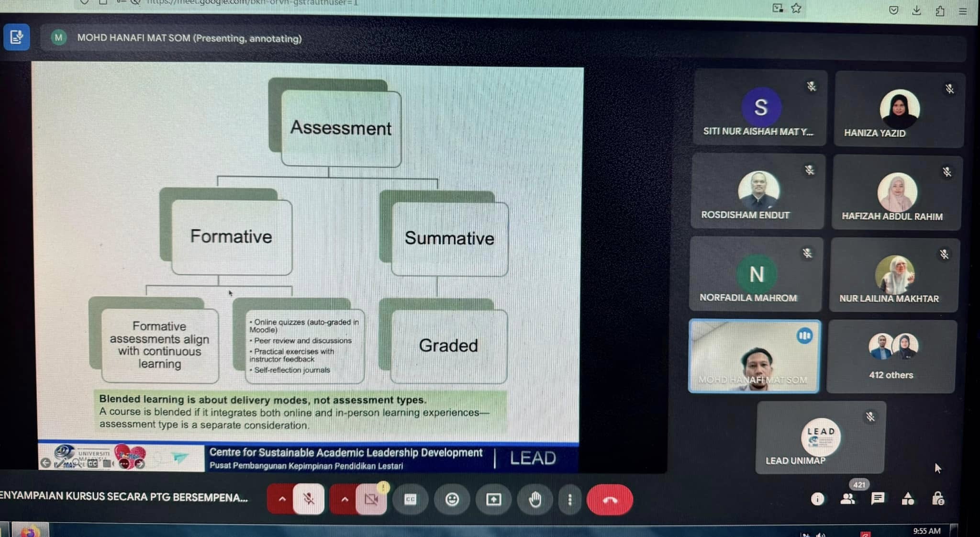Click the red leave call button
Screen dimensions: 980x537
pos(610,500)
